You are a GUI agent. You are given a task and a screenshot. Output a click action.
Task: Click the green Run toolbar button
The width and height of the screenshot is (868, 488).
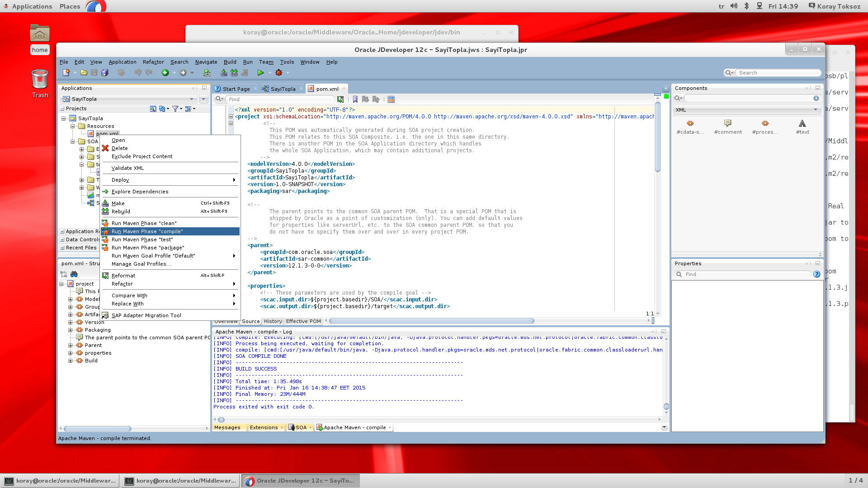click(260, 73)
